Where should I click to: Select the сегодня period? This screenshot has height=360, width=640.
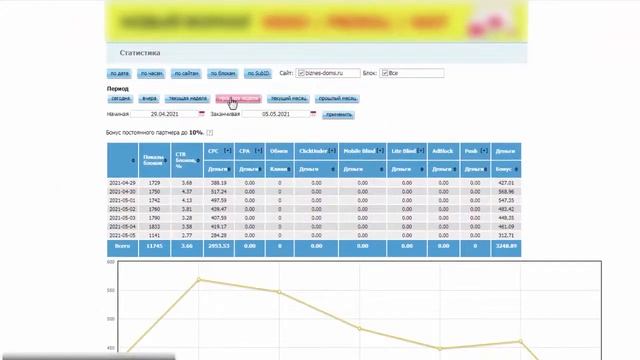tap(120, 99)
